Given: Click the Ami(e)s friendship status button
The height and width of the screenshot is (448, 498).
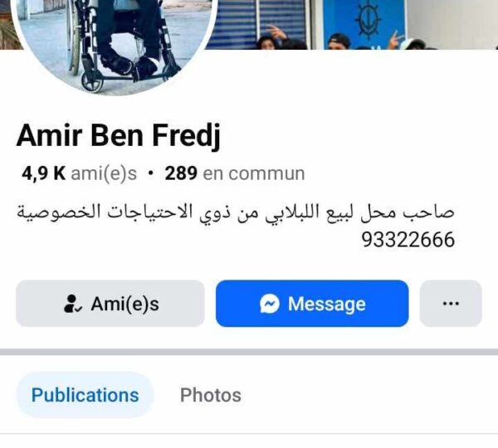Looking at the screenshot, I should 110,304.
